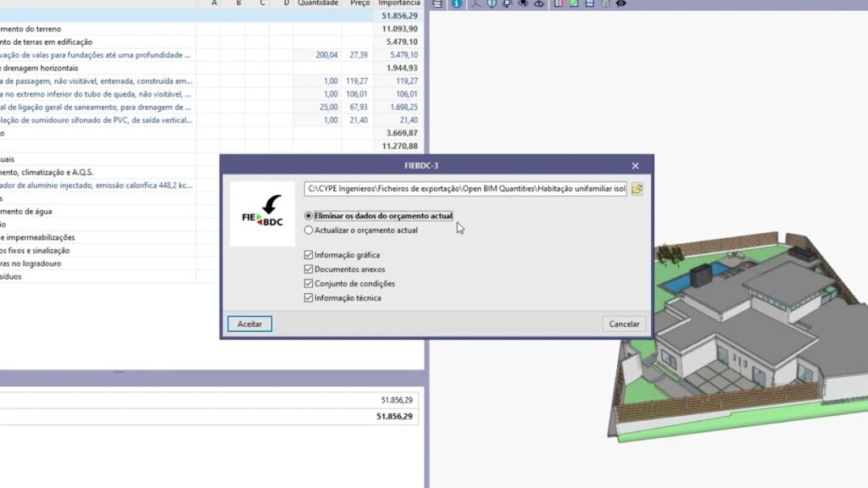Click the Quantidade column header

point(318,3)
